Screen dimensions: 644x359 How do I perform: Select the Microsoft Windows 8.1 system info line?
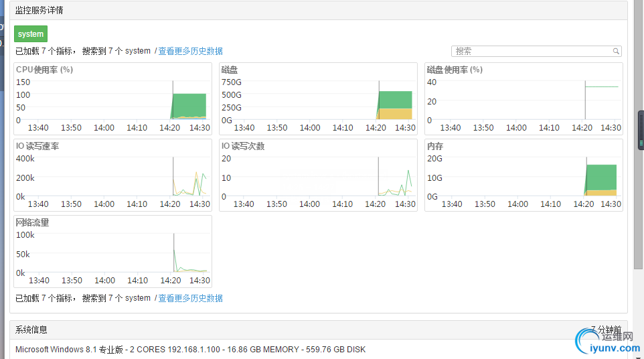(x=191, y=350)
